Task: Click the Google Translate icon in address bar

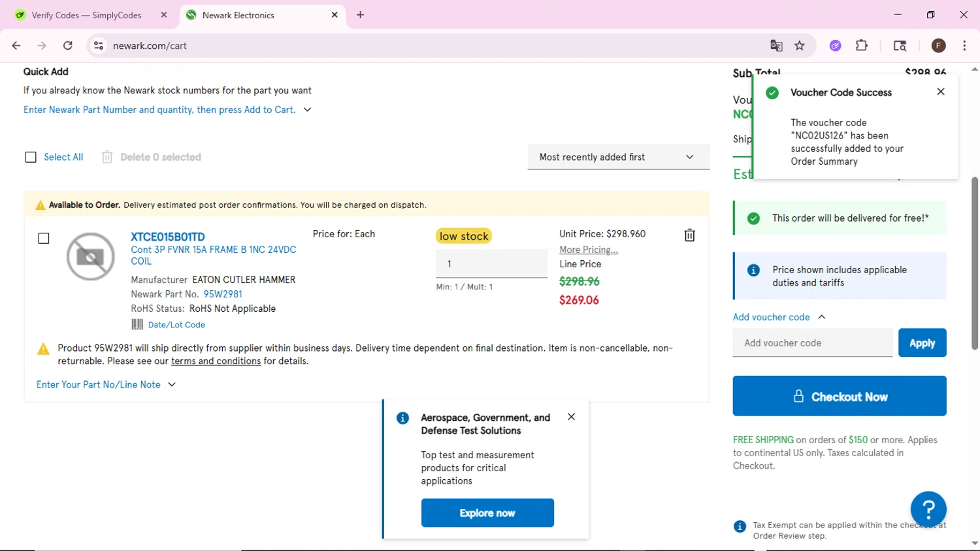Action: point(776,46)
